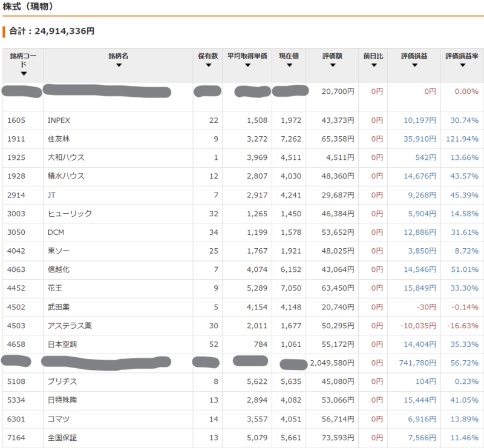Viewport: 484px width, 448px height.
Task: Select the 武田薬 stock name
Action: [x=58, y=307]
